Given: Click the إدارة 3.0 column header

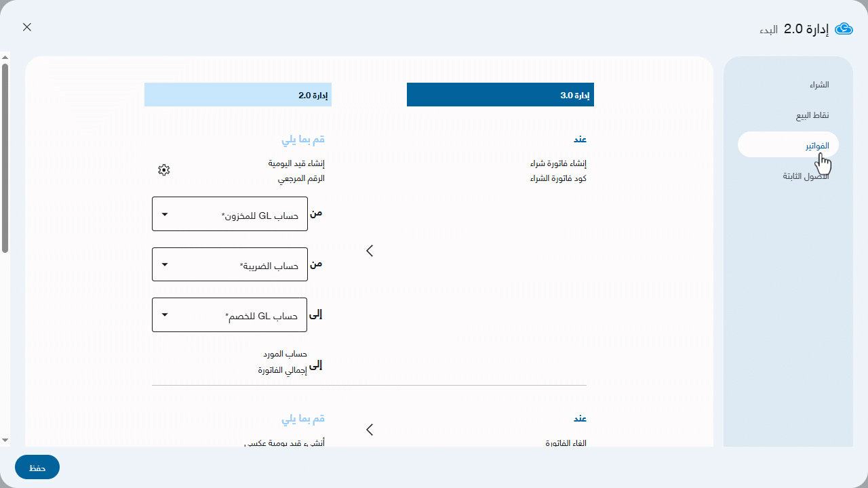Looking at the screenshot, I should 500,95.
